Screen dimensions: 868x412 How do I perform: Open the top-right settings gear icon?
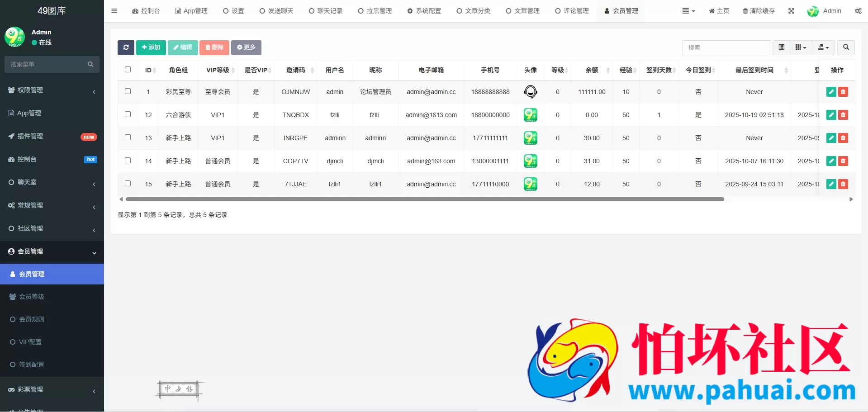point(859,11)
